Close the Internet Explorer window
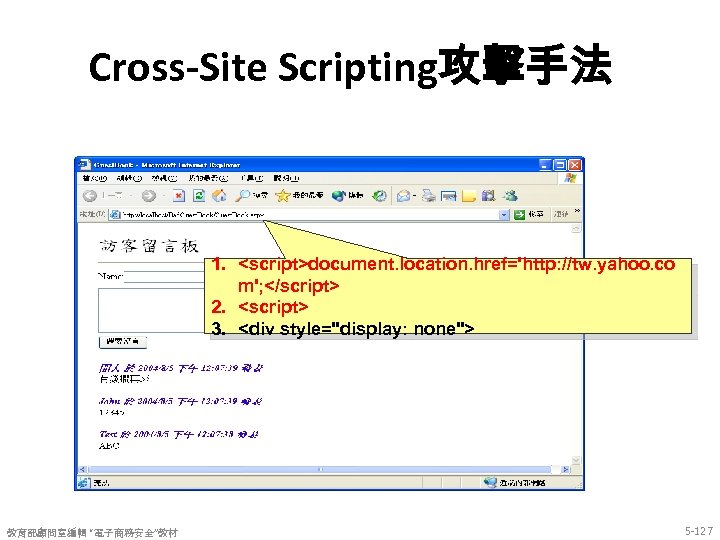Image resolution: width=720 pixels, height=540 pixels. [574, 164]
